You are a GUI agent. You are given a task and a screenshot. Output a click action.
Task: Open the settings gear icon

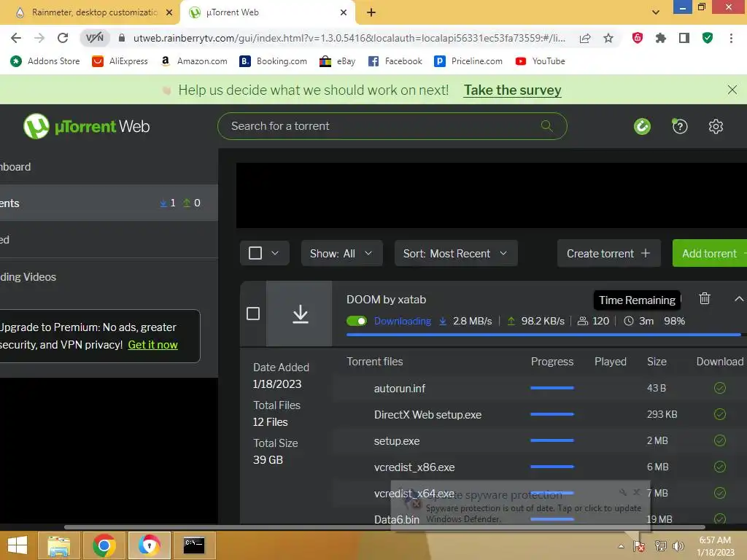click(x=716, y=126)
